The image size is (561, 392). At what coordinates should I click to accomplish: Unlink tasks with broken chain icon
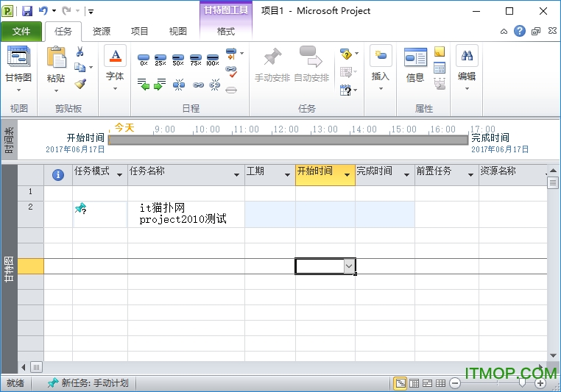(215, 85)
